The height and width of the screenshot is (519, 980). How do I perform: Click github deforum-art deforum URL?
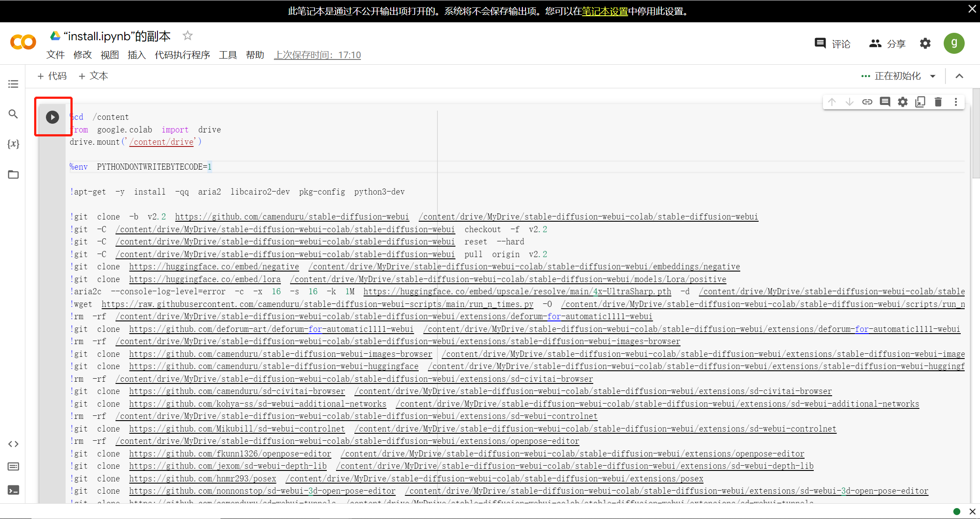(271, 329)
